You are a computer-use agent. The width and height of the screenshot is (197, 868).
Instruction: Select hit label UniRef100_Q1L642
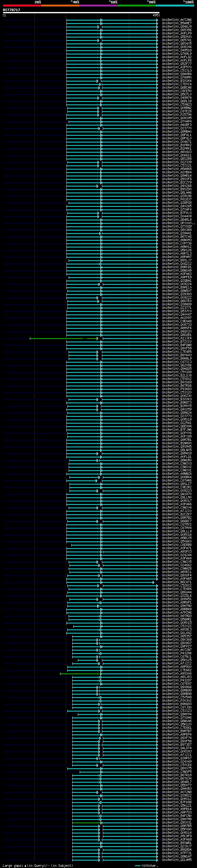[177, 633]
